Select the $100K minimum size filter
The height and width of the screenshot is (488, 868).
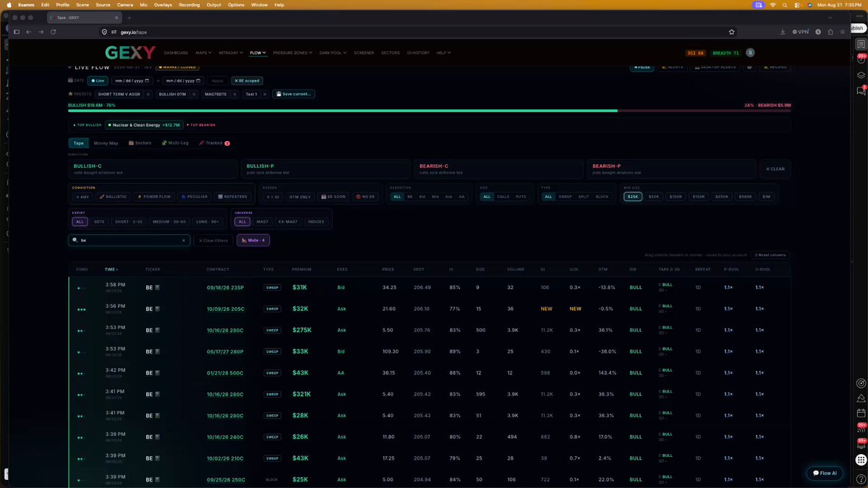[x=676, y=197]
